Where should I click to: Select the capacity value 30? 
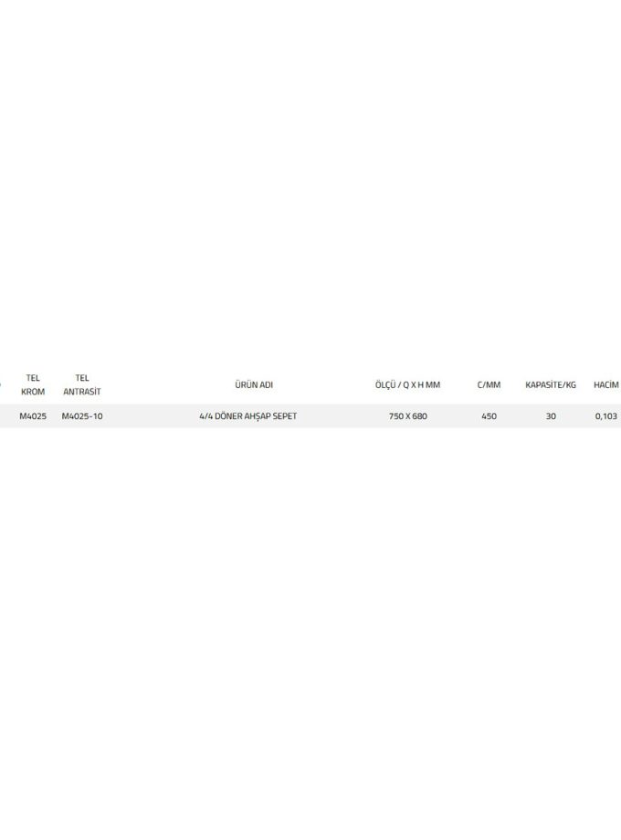(x=551, y=415)
